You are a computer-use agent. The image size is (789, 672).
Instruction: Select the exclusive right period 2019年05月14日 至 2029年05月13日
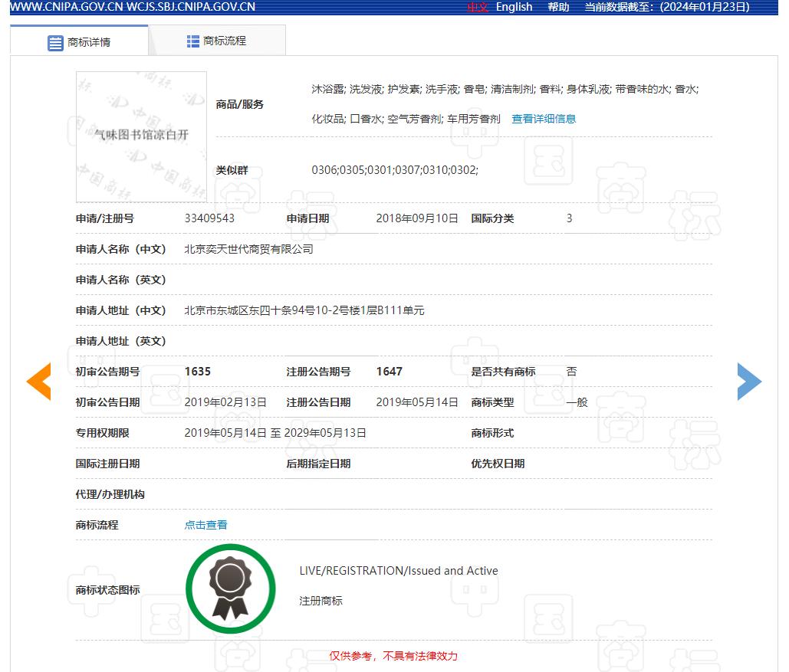[275, 433]
